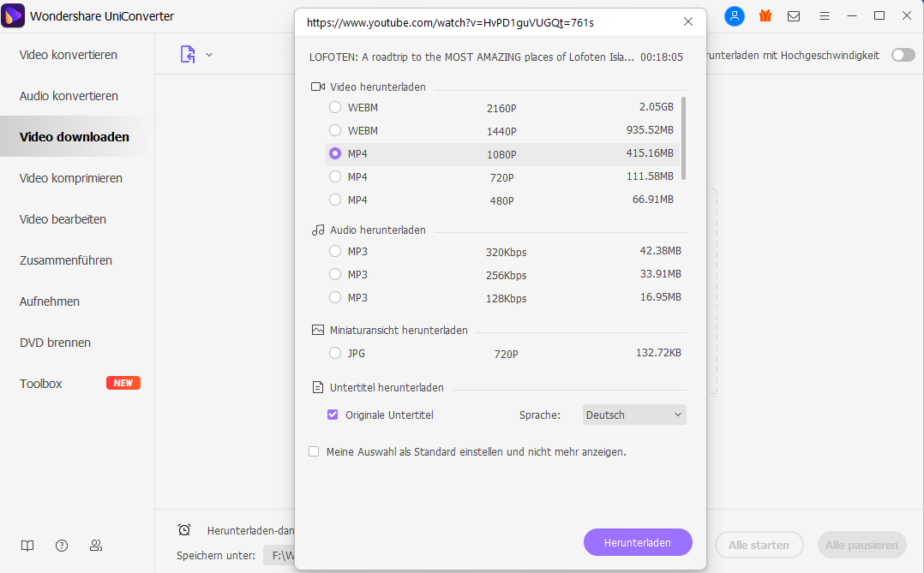
Task: Click the download-then-convert clock icon
Action: pyautogui.click(x=184, y=530)
